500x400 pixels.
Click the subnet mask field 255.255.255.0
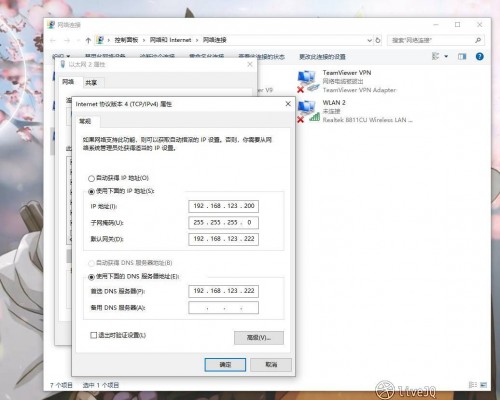click(x=223, y=223)
